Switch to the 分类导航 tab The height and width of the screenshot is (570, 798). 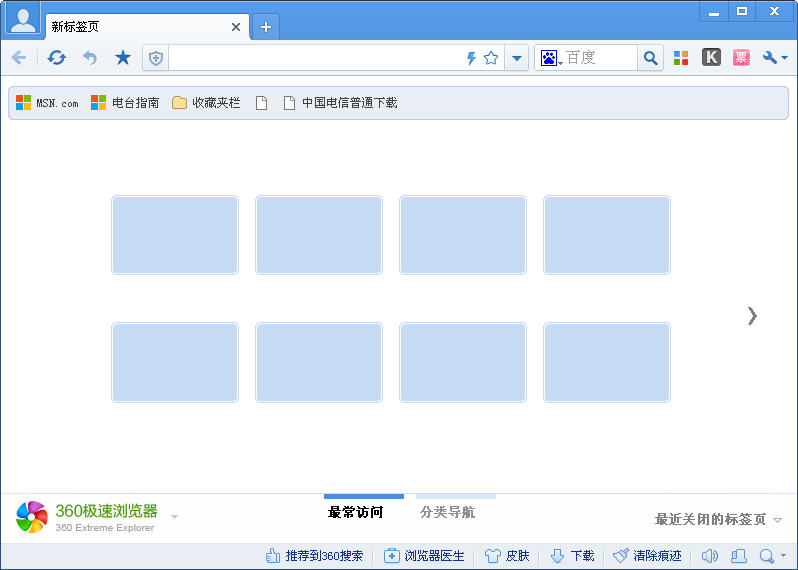tap(448, 512)
